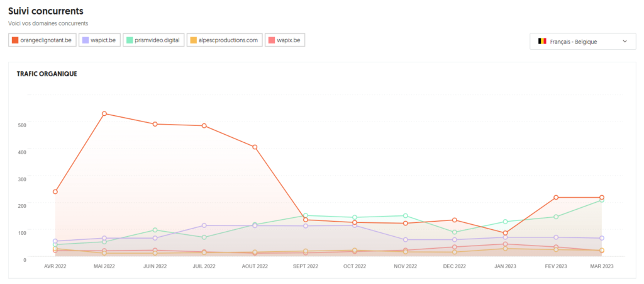The image size is (644, 284).
Task: Click the orange data point at JUIN 2022
Action: [155, 123]
